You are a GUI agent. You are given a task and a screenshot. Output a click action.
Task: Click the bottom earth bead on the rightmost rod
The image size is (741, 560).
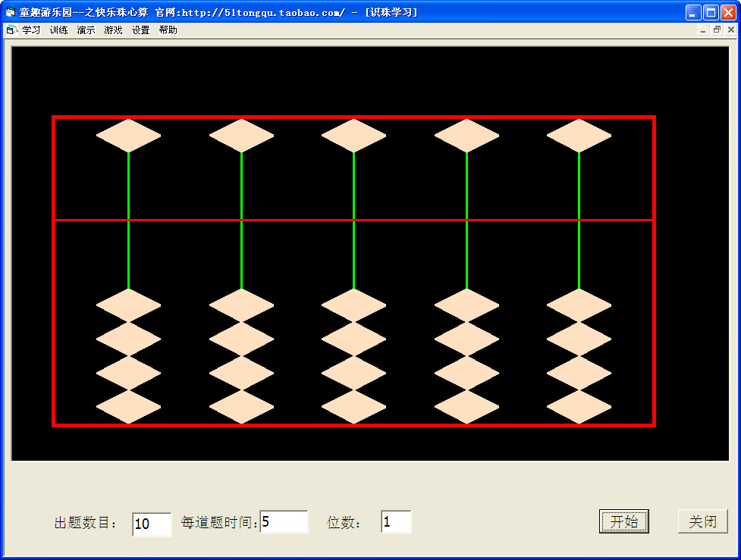tap(579, 407)
